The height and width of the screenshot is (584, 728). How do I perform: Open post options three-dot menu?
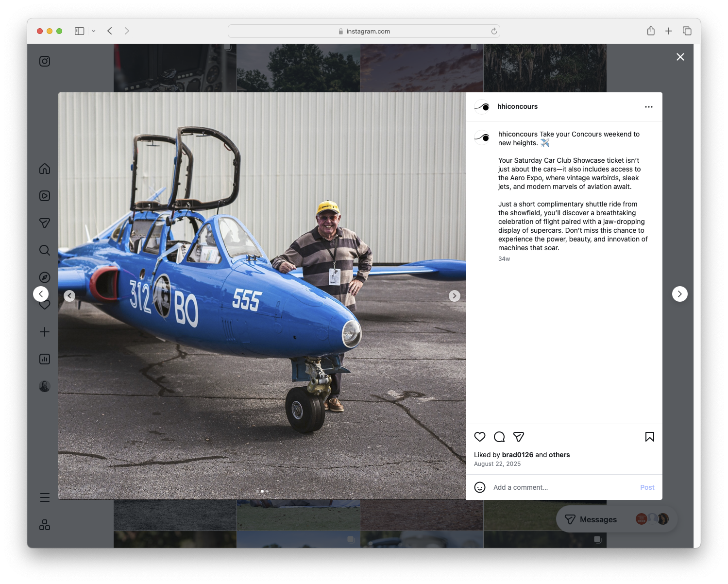coord(649,107)
